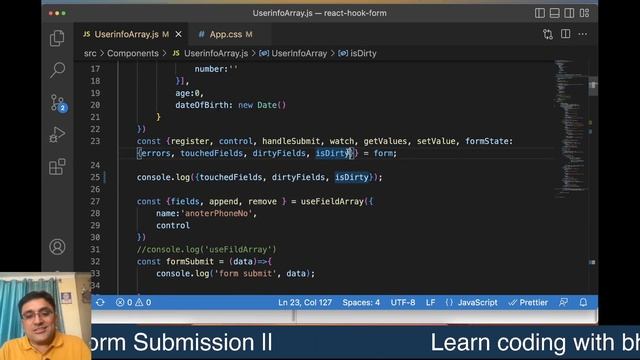Click 'useFieldArray' on line 27
Image resolution: width=640 pixels, height=360 pixels.
pos(332,201)
